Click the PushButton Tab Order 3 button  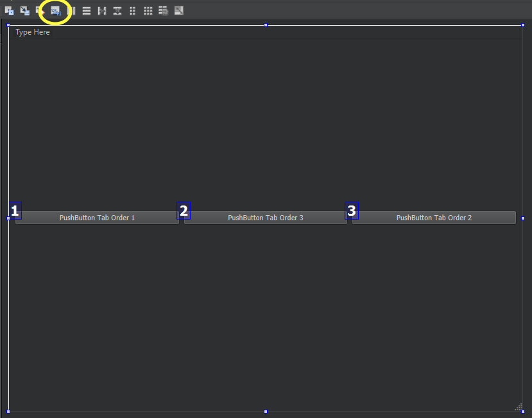265,218
